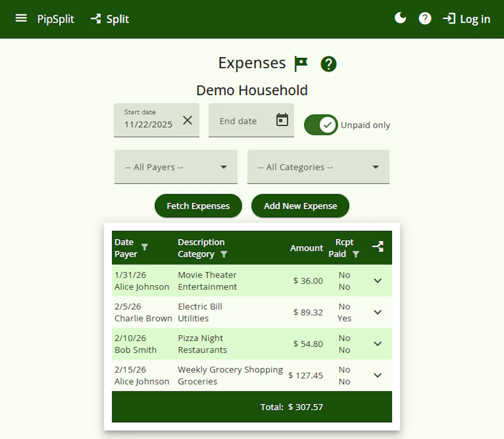Click the "$ 54.80" amount cell
Image resolution: width=504 pixels, height=439 pixels.
point(308,344)
